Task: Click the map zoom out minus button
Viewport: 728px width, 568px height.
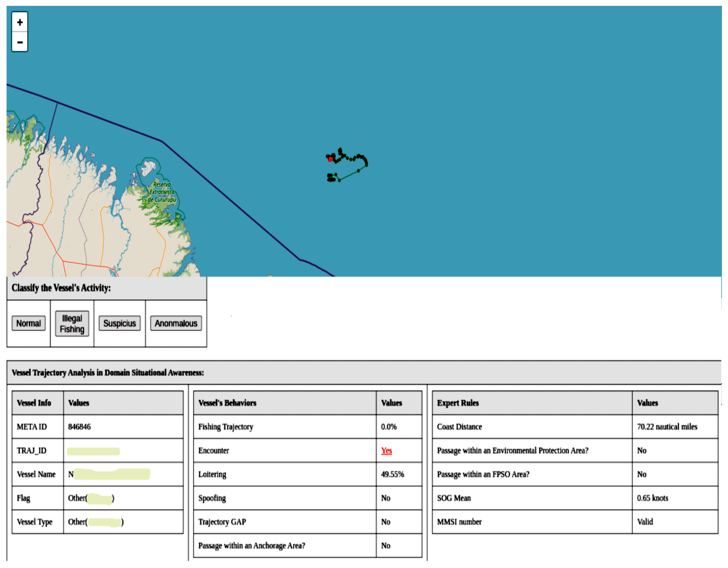Action: [20, 42]
